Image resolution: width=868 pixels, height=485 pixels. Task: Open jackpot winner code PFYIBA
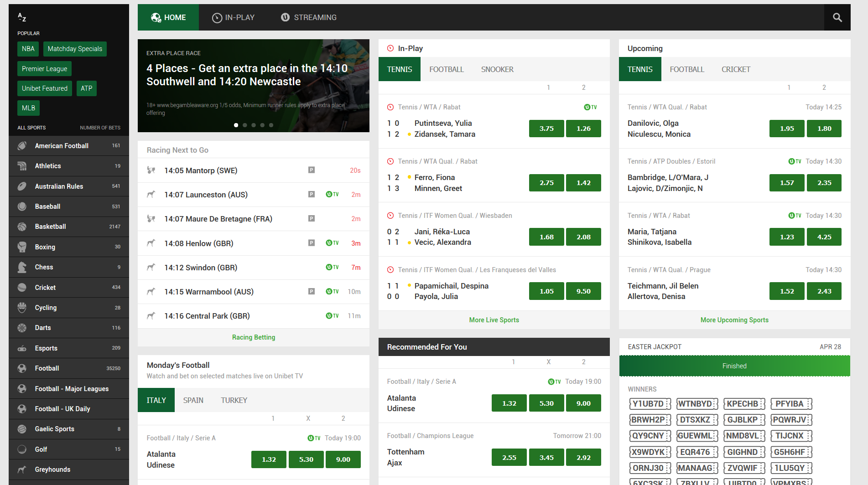click(791, 404)
